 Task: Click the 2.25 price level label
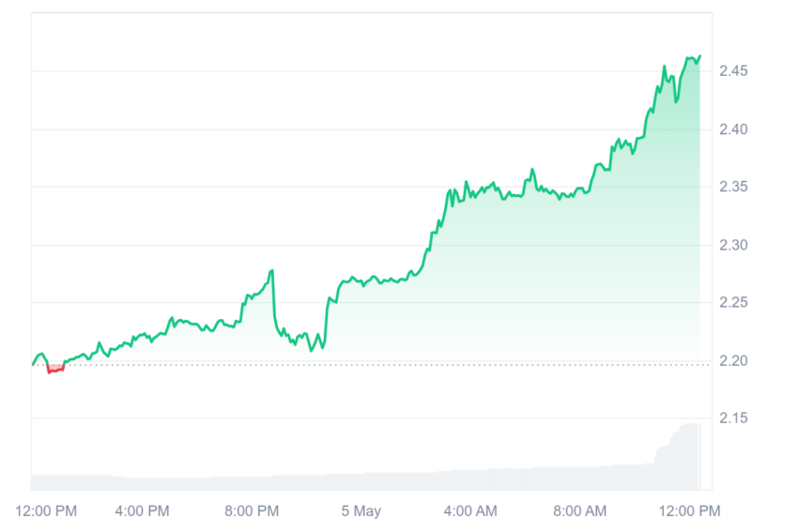[733, 303]
